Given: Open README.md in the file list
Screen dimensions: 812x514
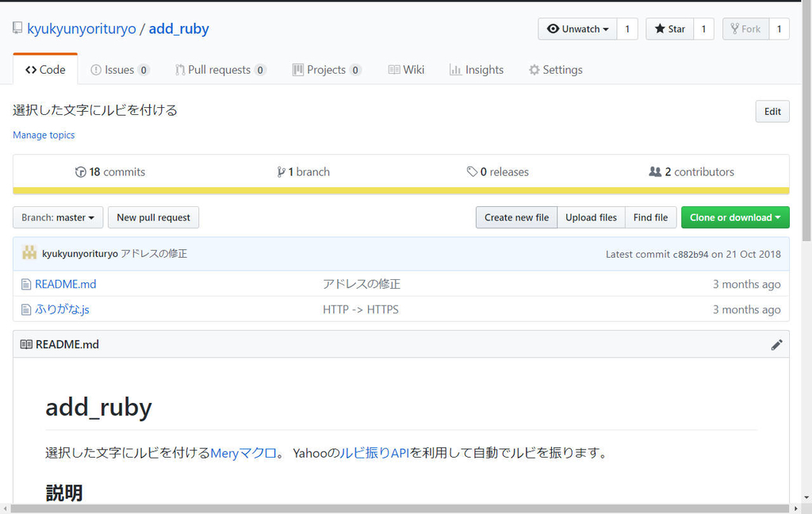Looking at the screenshot, I should tap(65, 285).
